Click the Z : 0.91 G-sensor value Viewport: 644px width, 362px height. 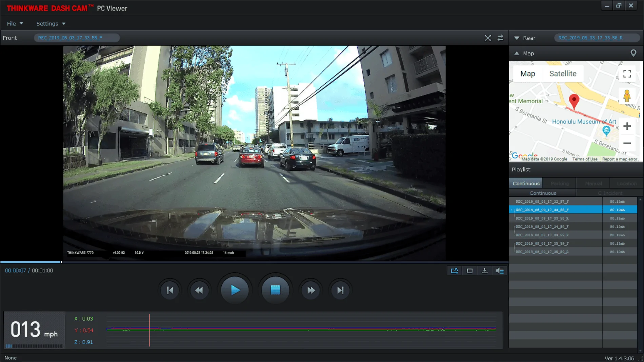[x=84, y=342]
